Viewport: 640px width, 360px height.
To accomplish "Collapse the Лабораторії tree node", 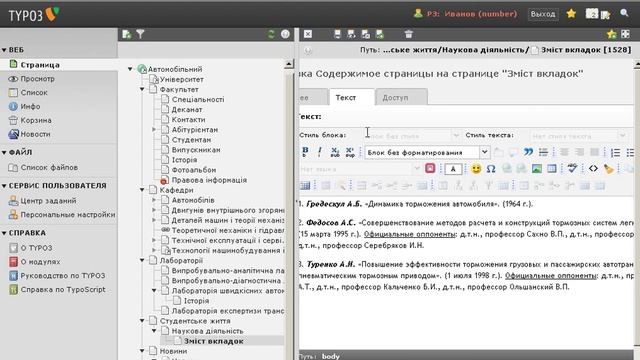I will pyautogui.click(x=142, y=260).
